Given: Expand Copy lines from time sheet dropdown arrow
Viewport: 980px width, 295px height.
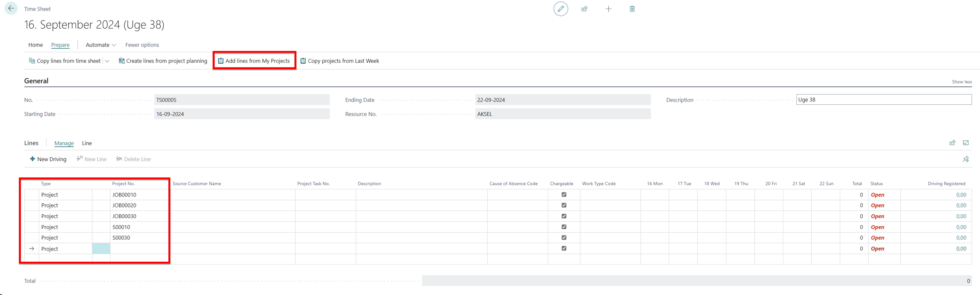Looking at the screenshot, I should tap(107, 61).
